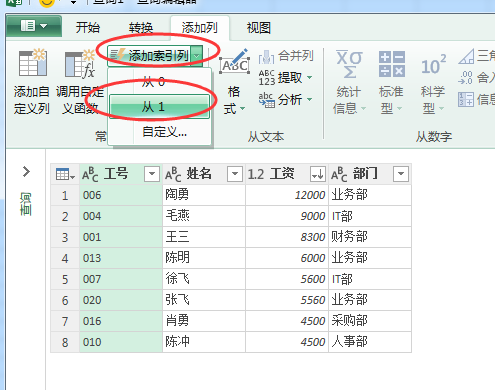
Task: Open the 部门 column filter dropdown
Action: pos(401,174)
